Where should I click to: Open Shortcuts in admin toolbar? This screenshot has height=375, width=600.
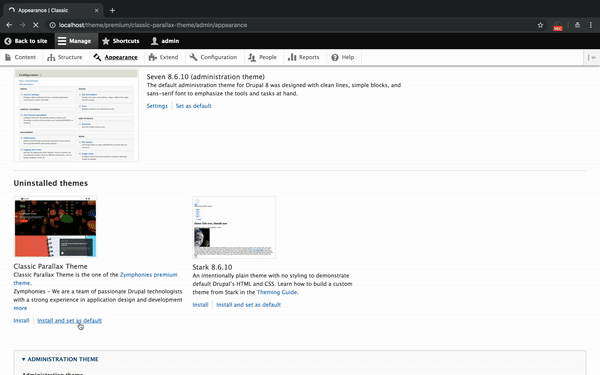[121, 41]
